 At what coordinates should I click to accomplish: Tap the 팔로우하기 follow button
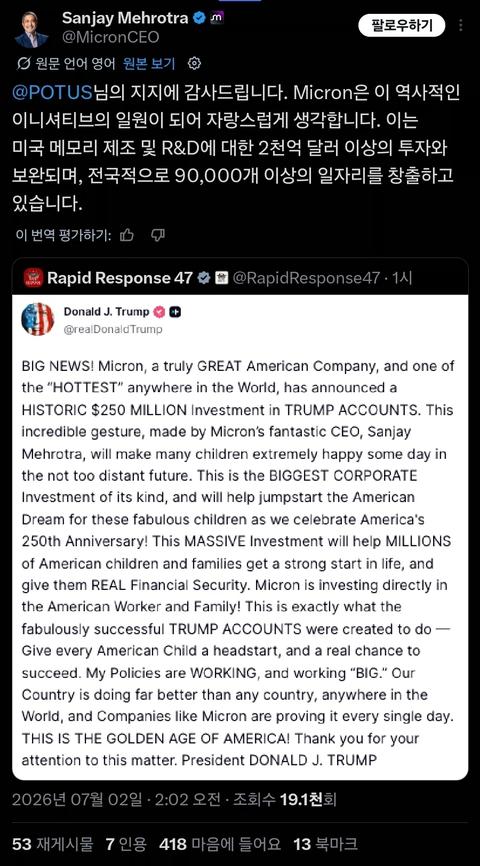point(402,25)
